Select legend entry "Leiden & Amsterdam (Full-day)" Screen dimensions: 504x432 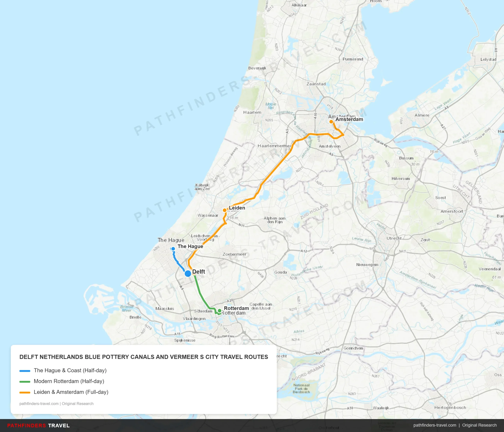pos(71,392)
